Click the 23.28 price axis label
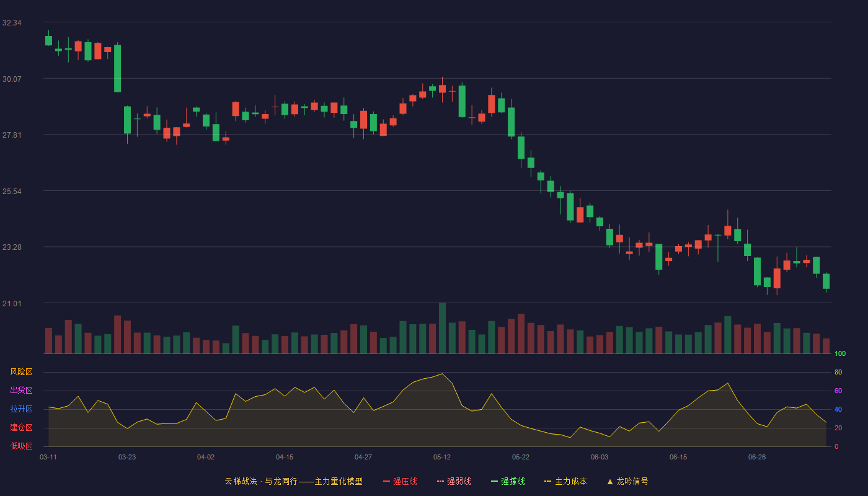The width and height of the screenshot is (868, 496). [12, 247]
